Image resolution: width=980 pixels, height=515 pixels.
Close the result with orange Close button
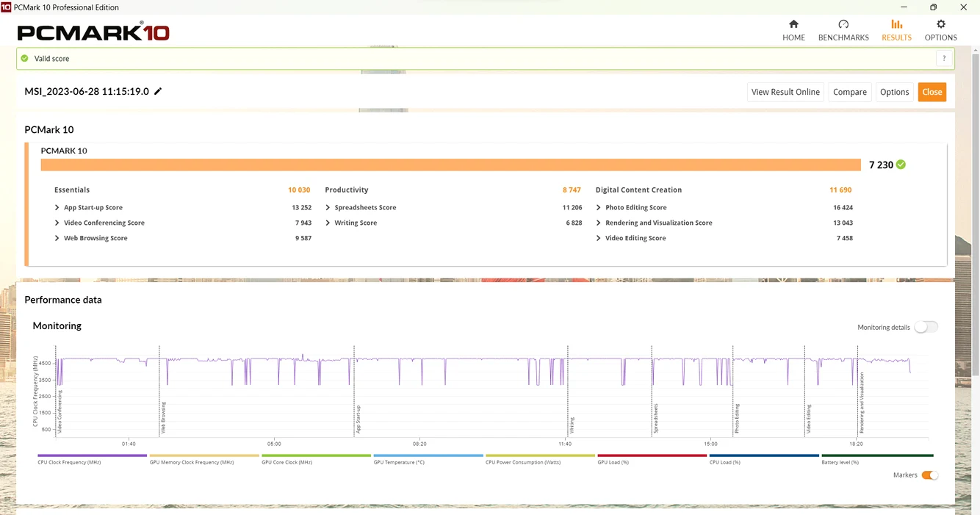click(x=932, y=92)
